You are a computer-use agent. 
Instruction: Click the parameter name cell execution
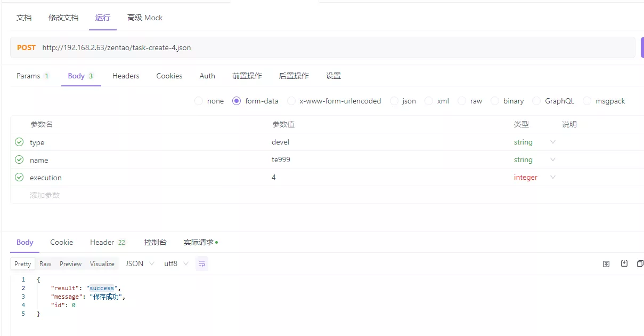[46, 178]
